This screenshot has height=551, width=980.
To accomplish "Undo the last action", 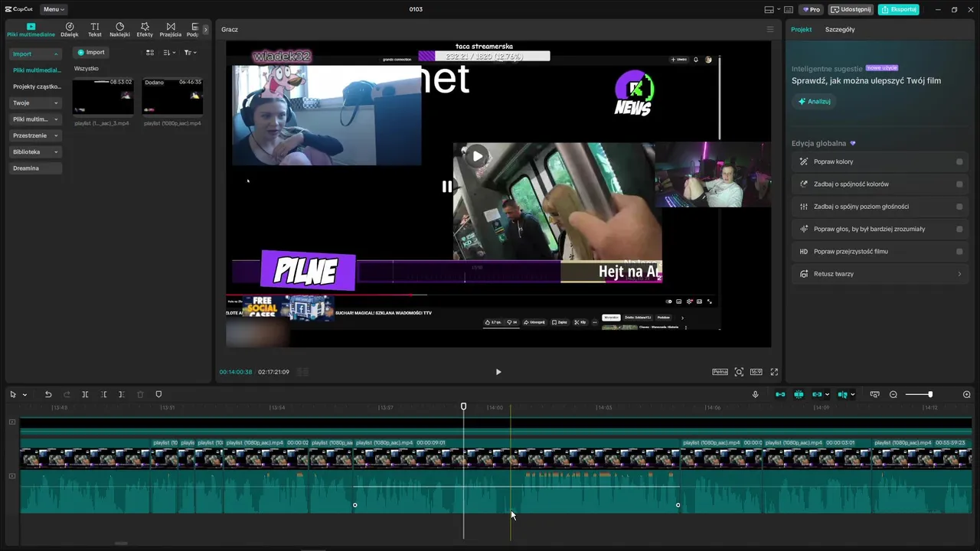I will (48, 394).
